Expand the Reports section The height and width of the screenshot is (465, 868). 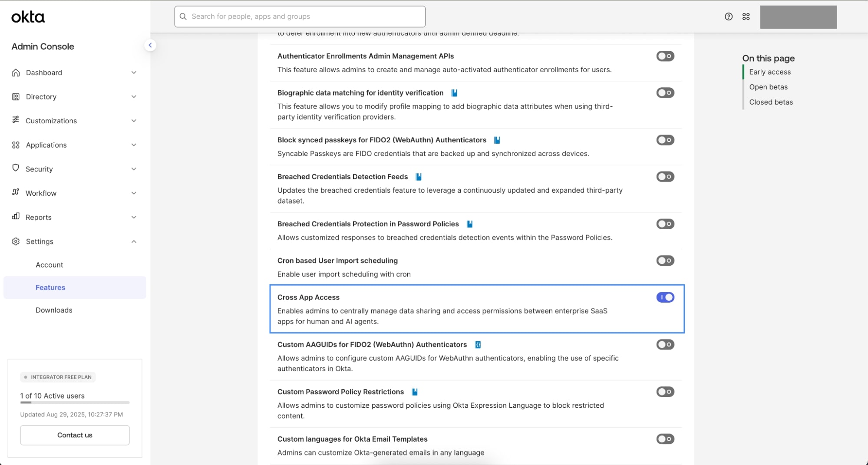coord(134,217)
